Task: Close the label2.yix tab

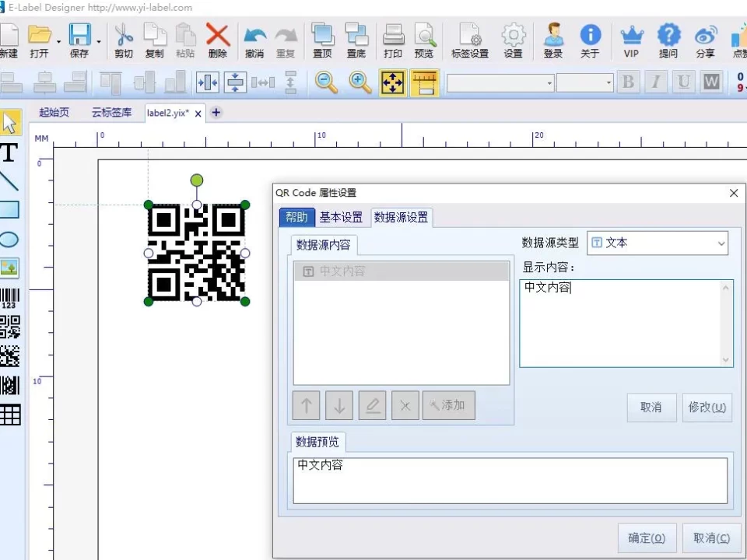Action: click(x=198, y=114)
